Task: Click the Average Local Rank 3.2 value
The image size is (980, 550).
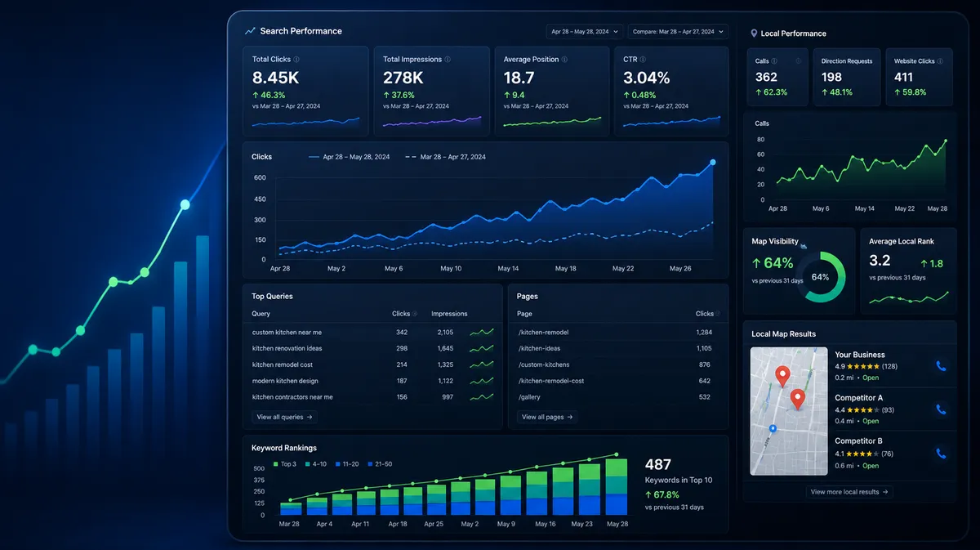Action: point(880,261)
